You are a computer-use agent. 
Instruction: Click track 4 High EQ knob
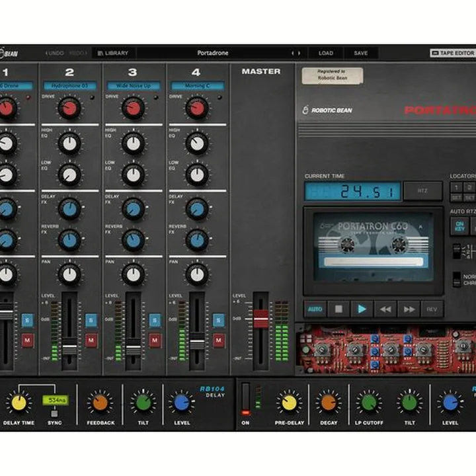pyautogui.click(x=197, y=143)
